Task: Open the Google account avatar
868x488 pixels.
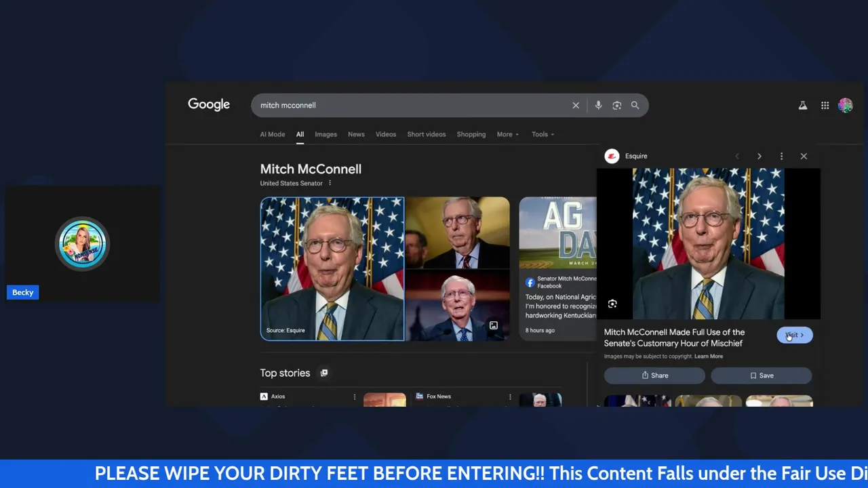Action: (x=845, y=105)
